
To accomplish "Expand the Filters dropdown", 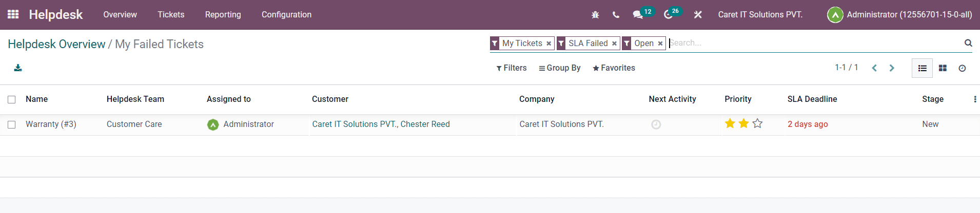I will [x=512, y=68].
